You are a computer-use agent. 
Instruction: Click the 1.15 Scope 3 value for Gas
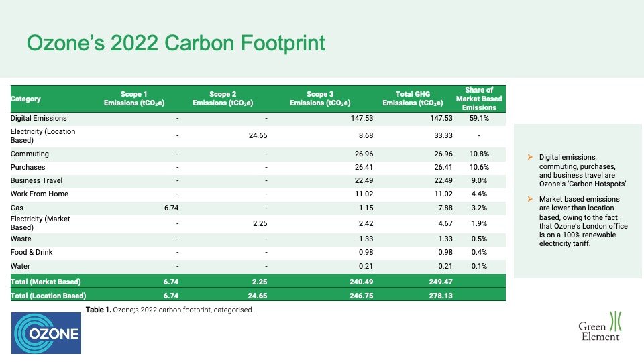pos(366,208)
